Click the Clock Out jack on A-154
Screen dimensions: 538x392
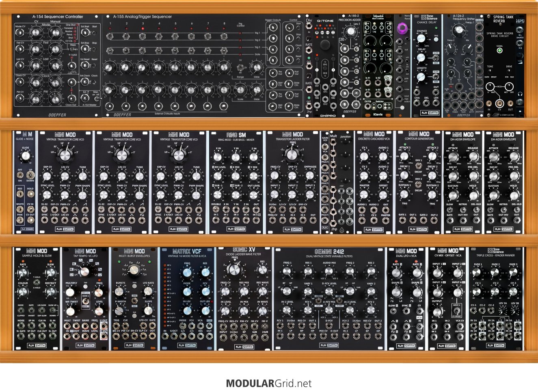[x=71, y=98]
